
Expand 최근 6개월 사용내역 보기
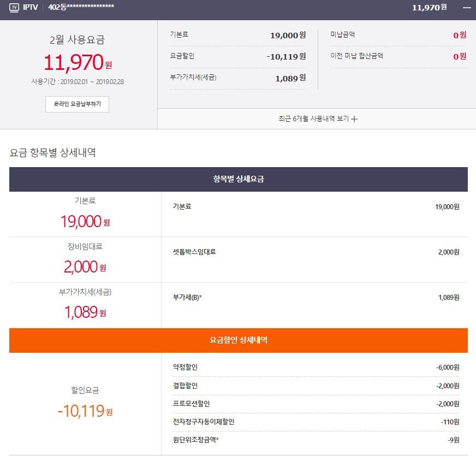tap(313, 119)
